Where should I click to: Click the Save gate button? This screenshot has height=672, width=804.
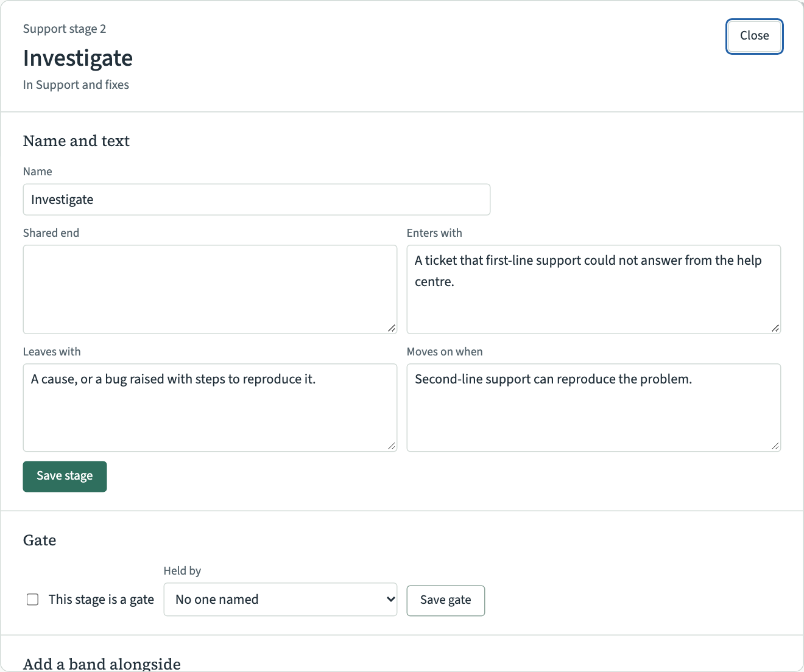(445, 600)
